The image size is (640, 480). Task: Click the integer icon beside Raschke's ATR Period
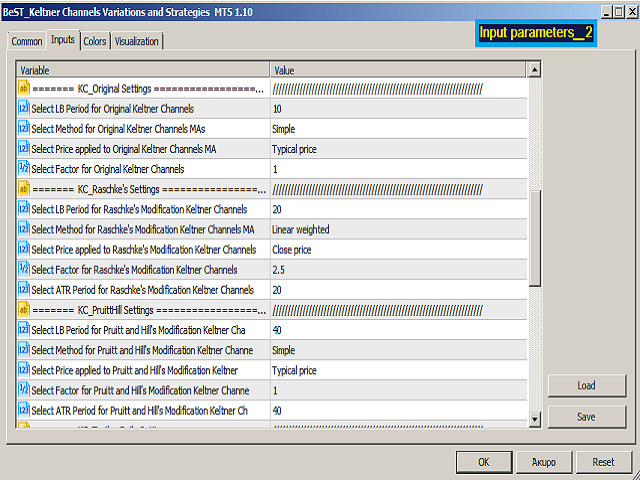(x=24, y=290)
